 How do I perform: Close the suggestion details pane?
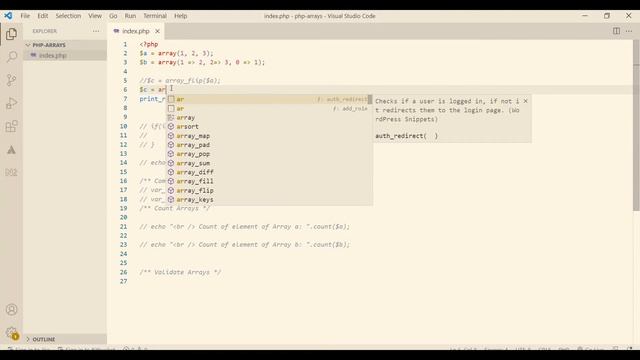(526, 101)
